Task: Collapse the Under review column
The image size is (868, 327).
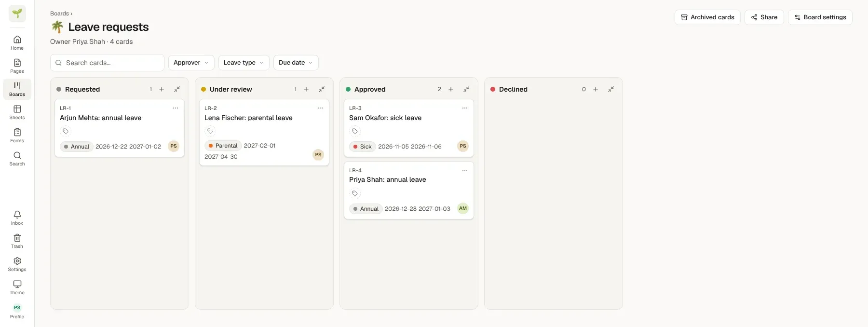Action: point(322,89)
